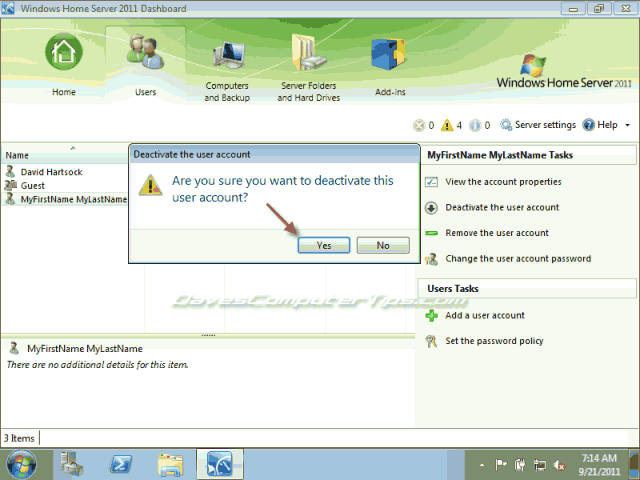This screenshot has width=640, height=480.
Task: Open the Add-ins section icon
Action: [388, 54]
